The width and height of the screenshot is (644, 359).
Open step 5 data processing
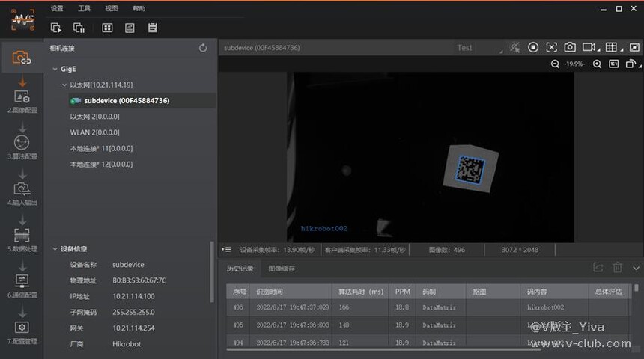(x=22, y=240)
